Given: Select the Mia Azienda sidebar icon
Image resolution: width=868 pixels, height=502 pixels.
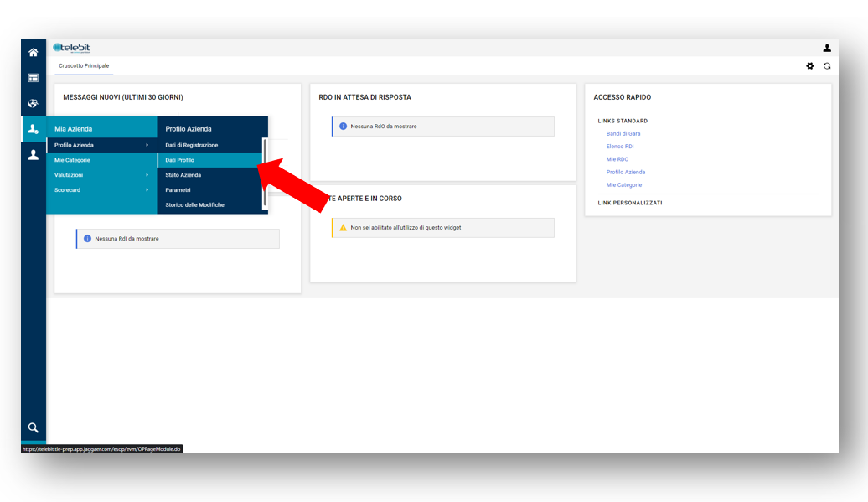Looking at the screenshot, I should click(34, 129).
